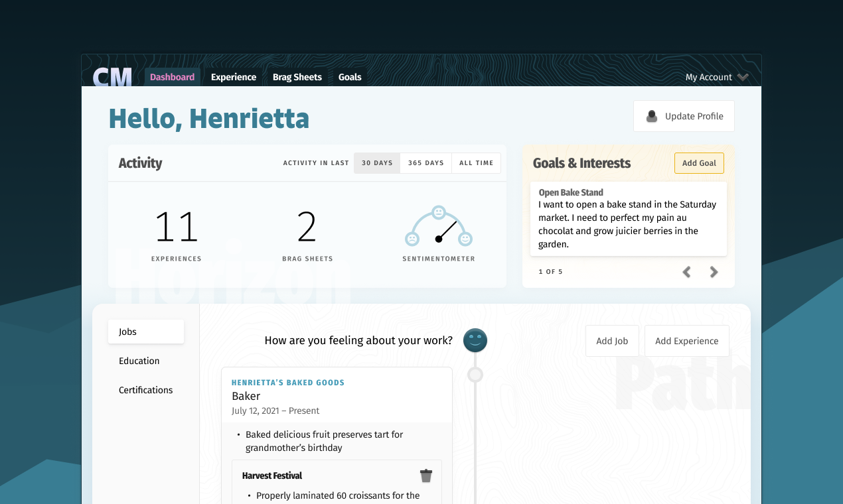
Task: Click the timeline circle marker
Action: [x=475, y=375]
